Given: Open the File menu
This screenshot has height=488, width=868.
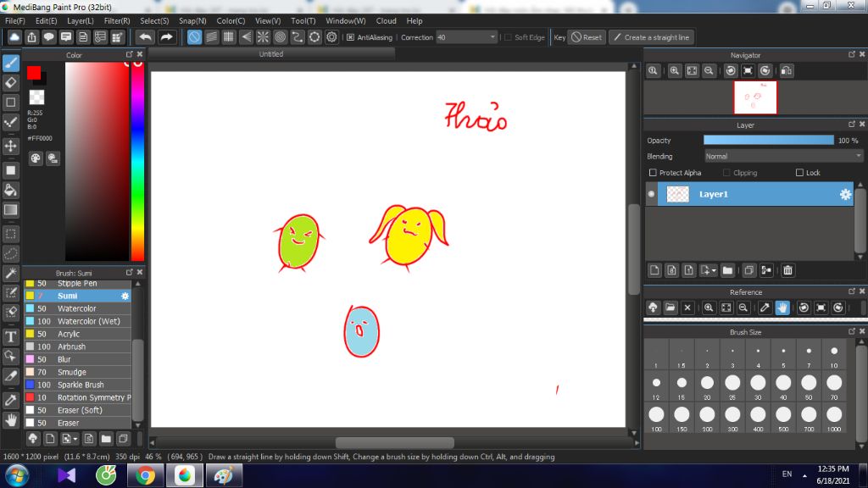Looking at the screenshot, I should tap(15, 20).
